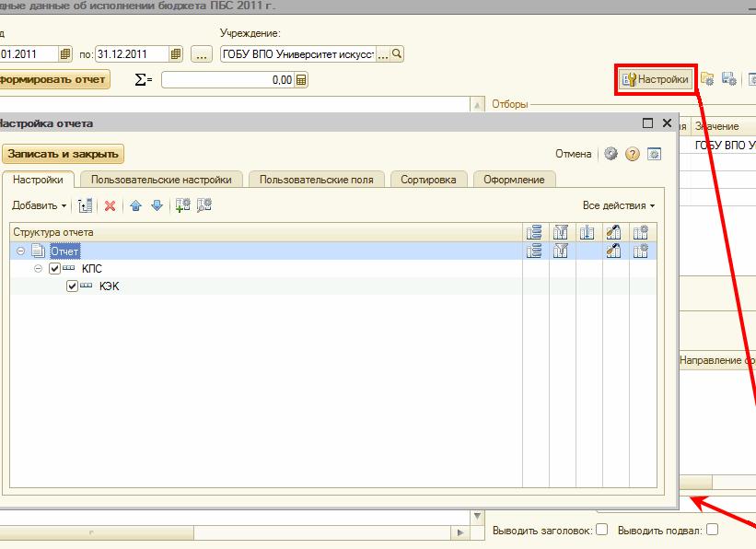This screenshot has width=756, height=549.
Task: Switch to the Сортировка tab
Action: pyautogui.click(x=428, y=180)
